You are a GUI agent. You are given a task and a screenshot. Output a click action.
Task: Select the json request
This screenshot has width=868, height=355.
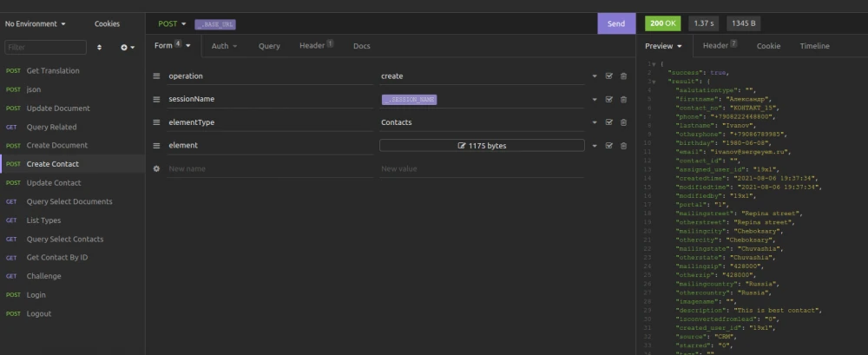(x=73, y=89)
